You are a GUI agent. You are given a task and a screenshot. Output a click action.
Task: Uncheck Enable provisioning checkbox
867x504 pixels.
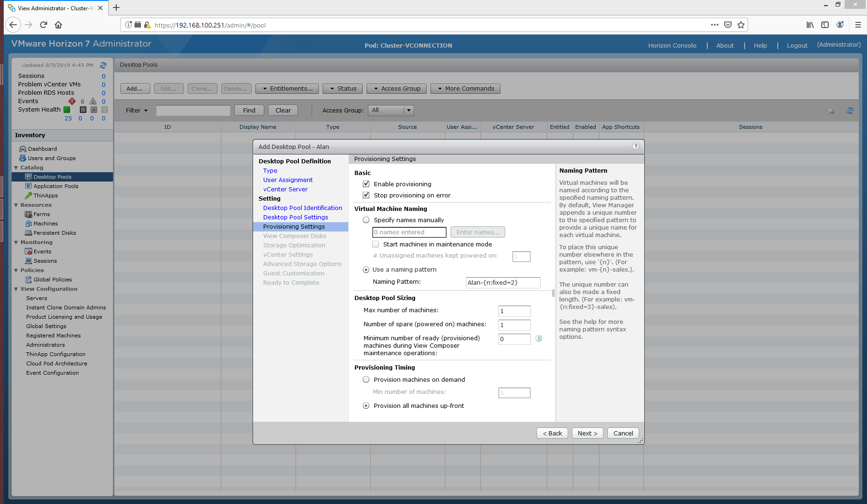[366, 184]
